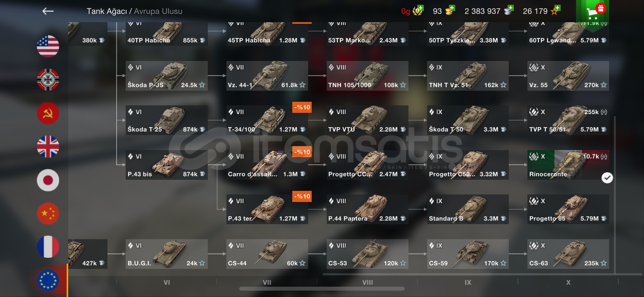Screen dimensions: 644x297
Task: Select the European Union flag tab
Action: [x=48, y=280]
